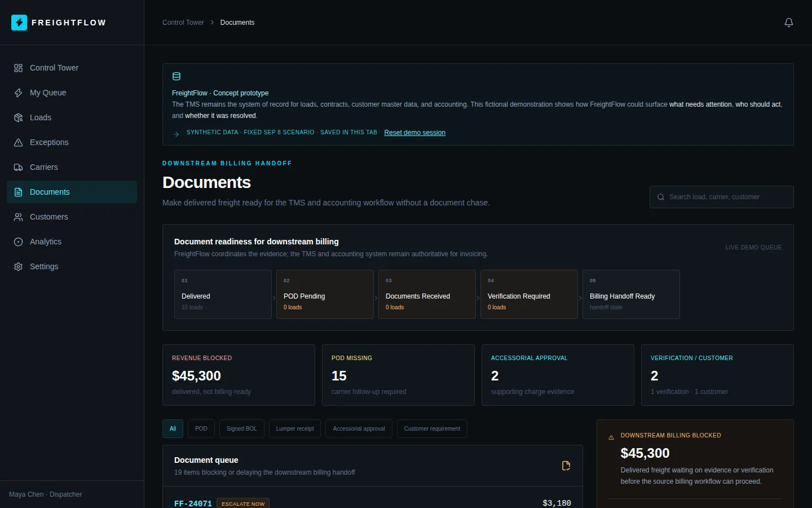Navigate to Analytics in the sidebar
Viewport: 812px width, 508px height.
point(72,242)
